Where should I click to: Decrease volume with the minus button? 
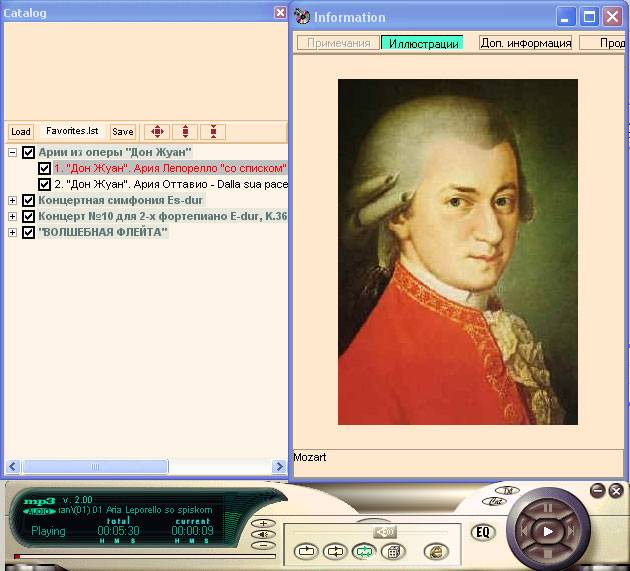[263, 546]
